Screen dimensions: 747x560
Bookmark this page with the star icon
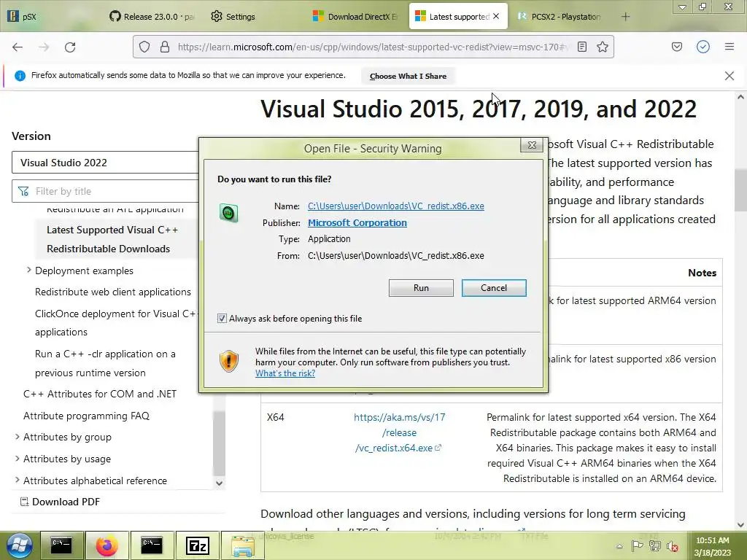tap(602, 47)
